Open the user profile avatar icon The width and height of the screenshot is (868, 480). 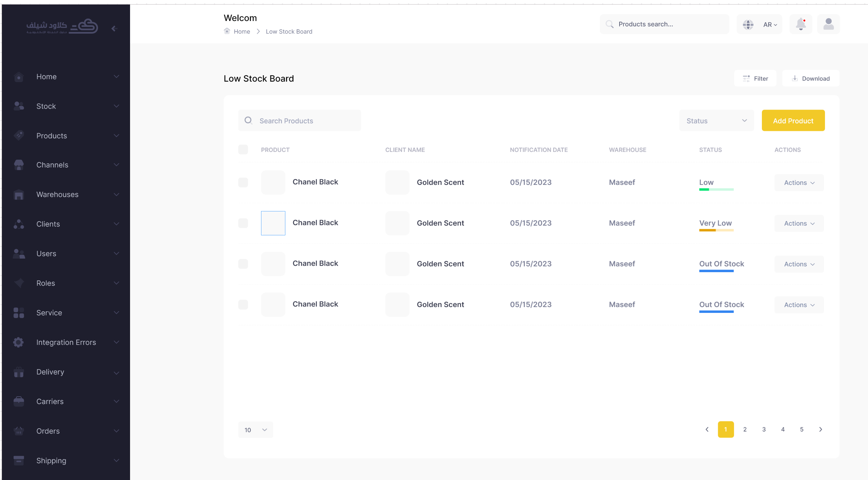coord(828,24)
